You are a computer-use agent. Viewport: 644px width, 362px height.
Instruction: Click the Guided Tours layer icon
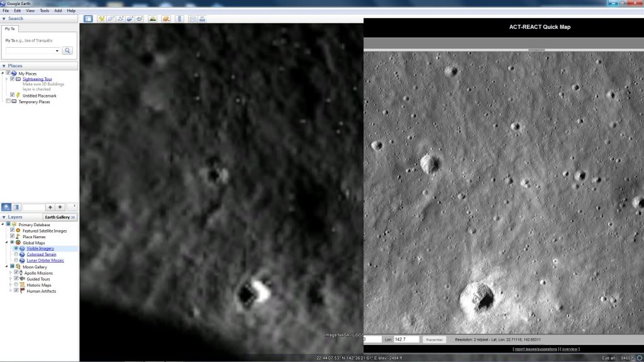click(x=22, y=278)
